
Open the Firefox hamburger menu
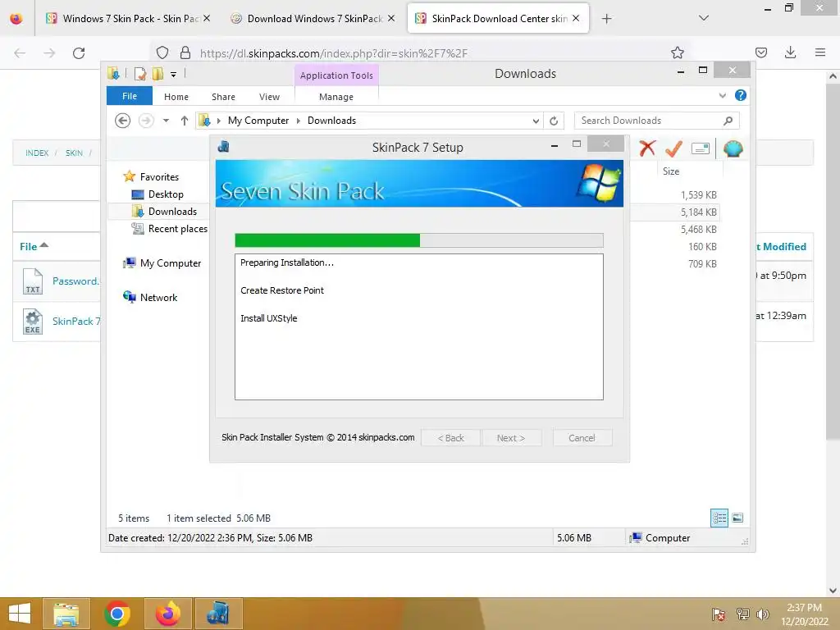819,52
